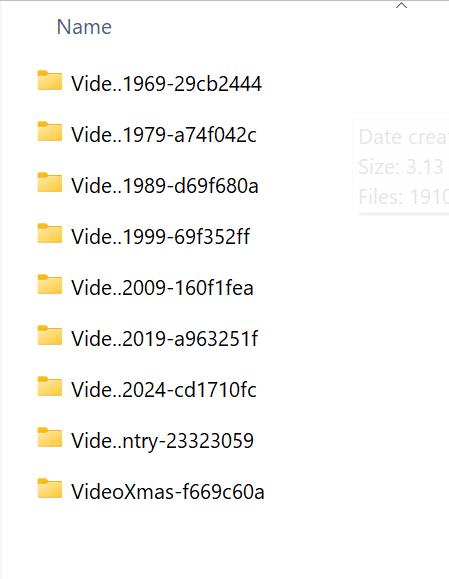The width and height of the screenshot is (449, 579).
Task: Select the folder icon of Vide..1989-d69f680a
Action: (49, 182)
